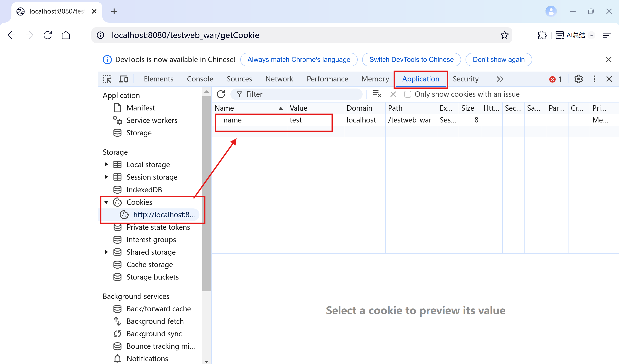Click the Don't show again button
619x364 pixels.
pyautogui.click(x=498, y=60)
